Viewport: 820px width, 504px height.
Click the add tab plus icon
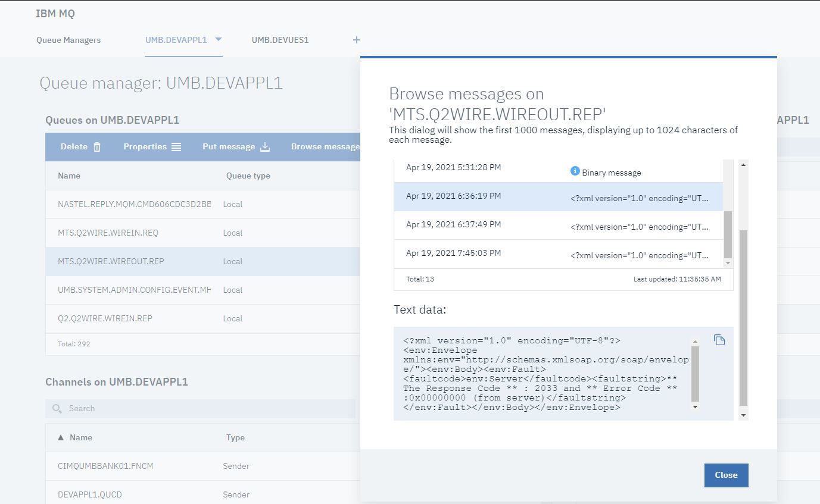tap(356, 40)
